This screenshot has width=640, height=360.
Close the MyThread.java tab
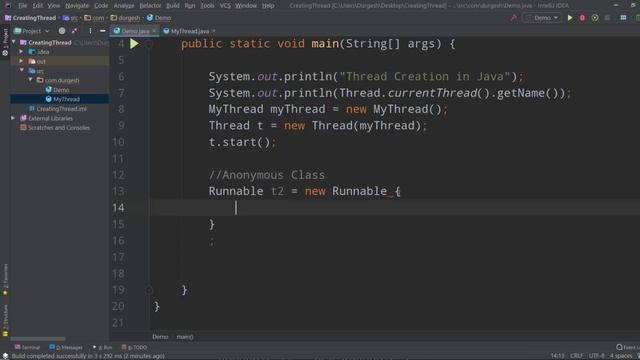213,31
